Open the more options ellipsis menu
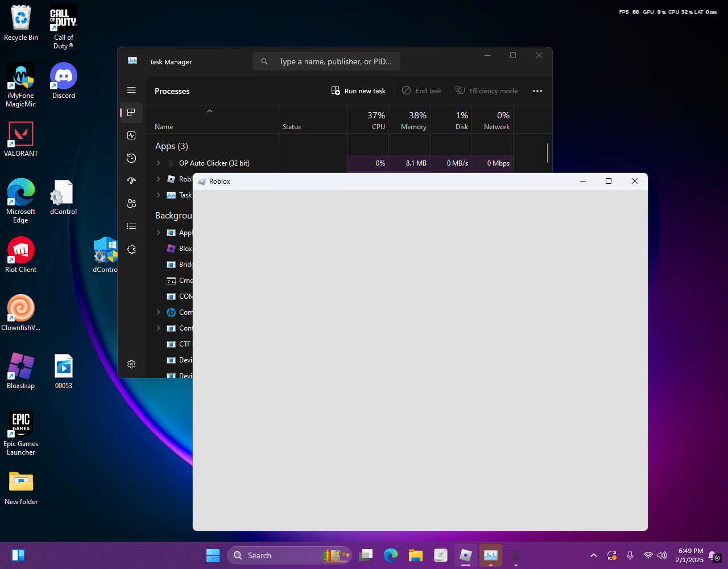The image size is (728, 569). [x=537, y=91]
